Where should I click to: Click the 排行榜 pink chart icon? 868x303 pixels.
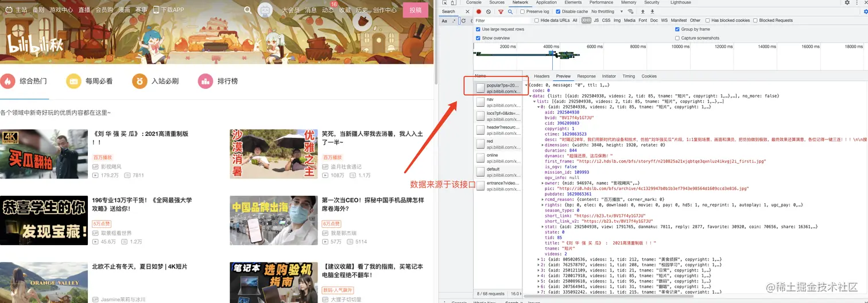(206, 81)
